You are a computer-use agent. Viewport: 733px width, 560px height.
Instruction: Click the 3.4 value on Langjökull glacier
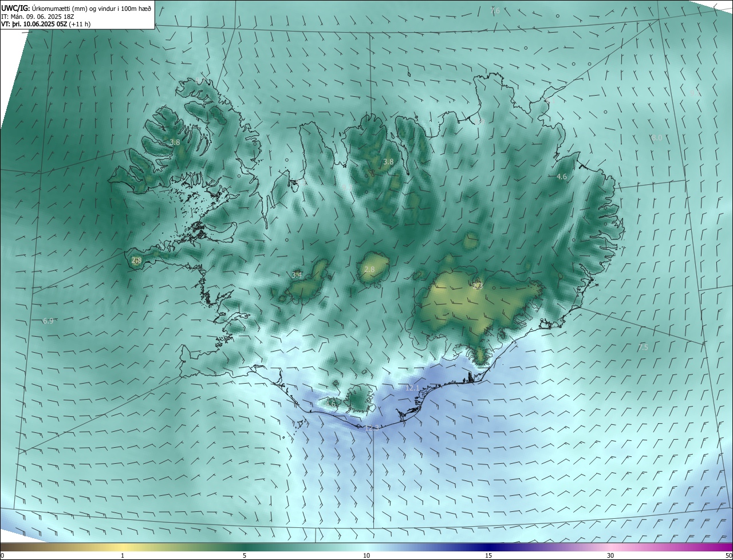297,275
